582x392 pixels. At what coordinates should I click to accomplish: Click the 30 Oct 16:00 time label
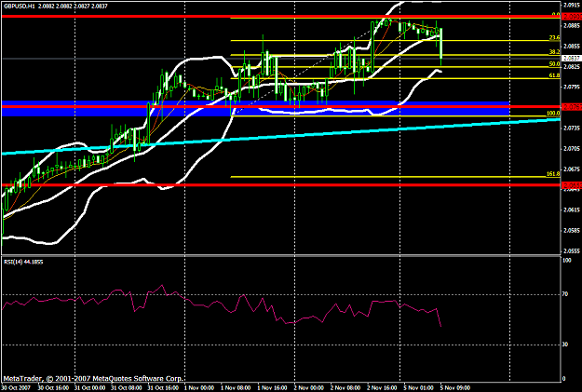tap(53, 388)
